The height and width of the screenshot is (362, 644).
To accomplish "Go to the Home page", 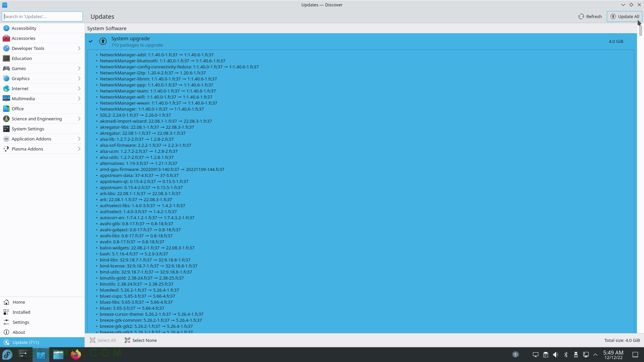I will (x=42, y=302).
